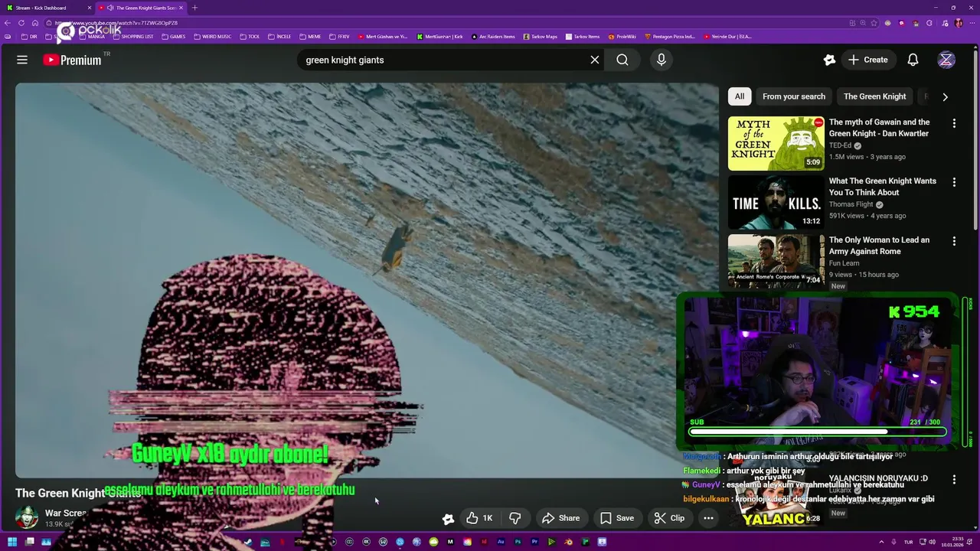Save the video to a playlist
The width and height of the screenshot is (980, 551).
[616, 518]
